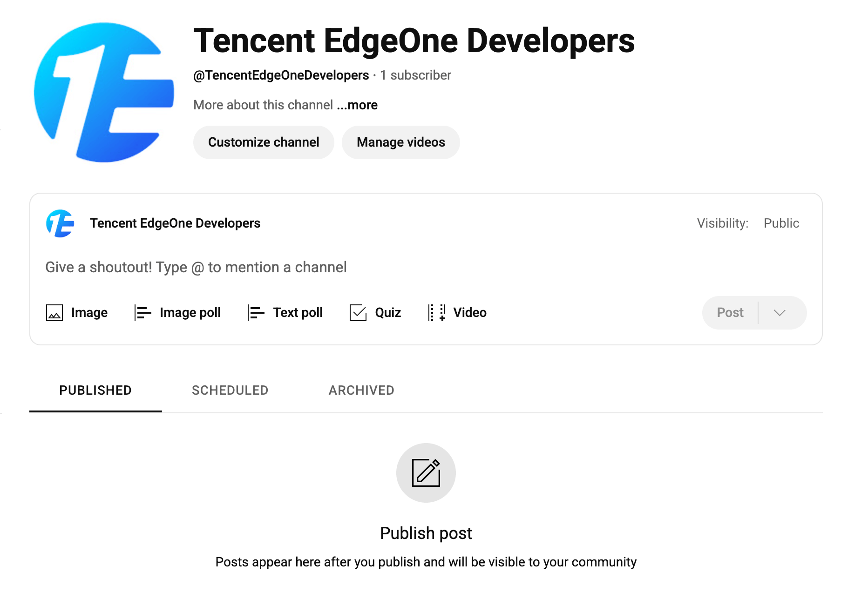Image resolution: width=868 pixels, height=606 pixels.
Task: Add a Video via its icon
Action: click(x=437, y=313)
